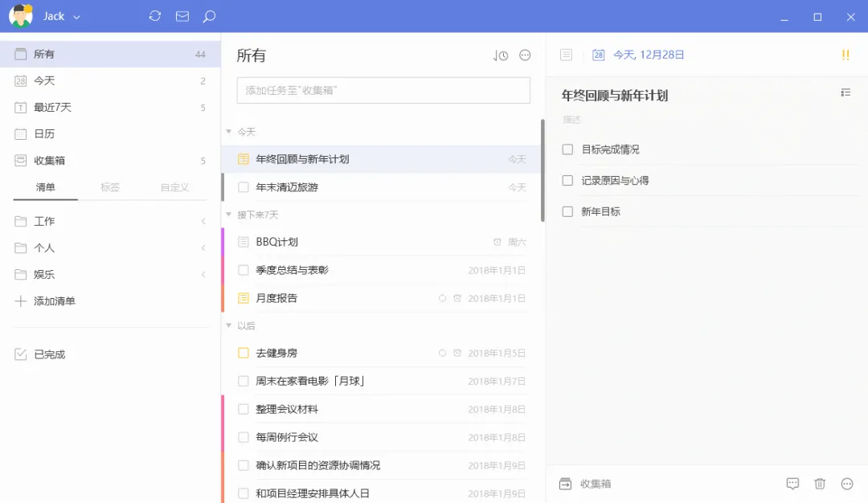Click the 描述 description field

coord(572,120)
